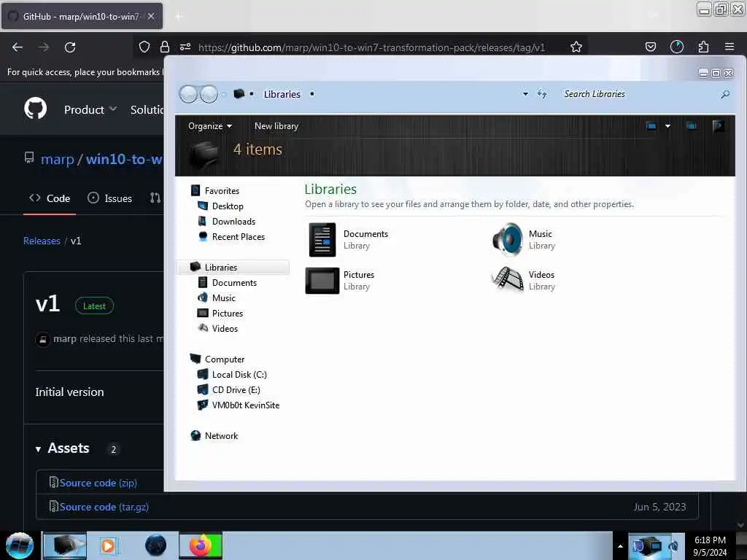This screenshot has height=560, width=747.
Task: Open the Documents library icon
Action: [322, 239]
